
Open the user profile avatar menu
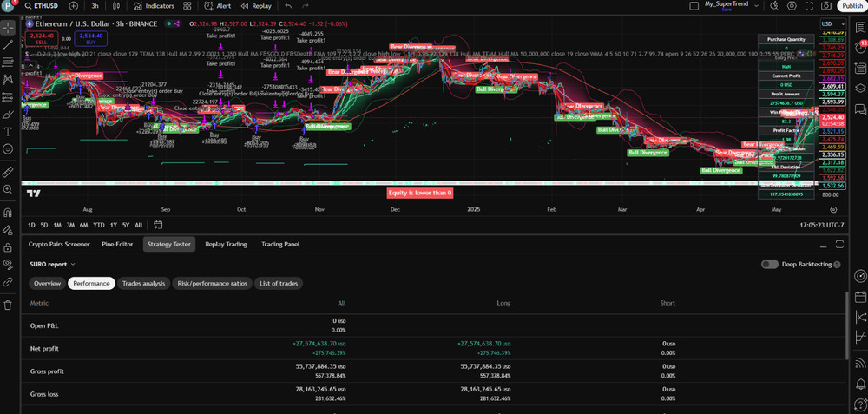click(10, 6)
